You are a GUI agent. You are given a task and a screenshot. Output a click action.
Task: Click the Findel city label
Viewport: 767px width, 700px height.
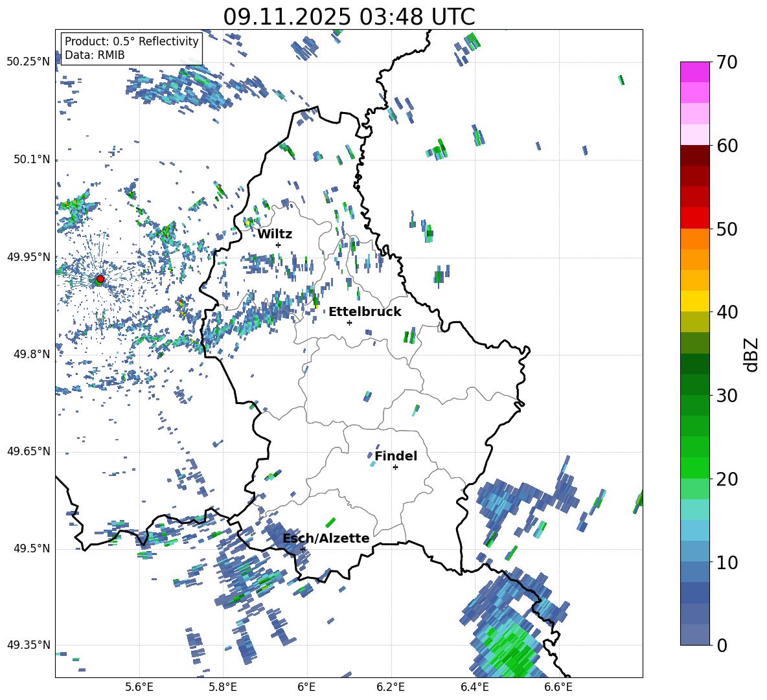(x=396, y=456)
